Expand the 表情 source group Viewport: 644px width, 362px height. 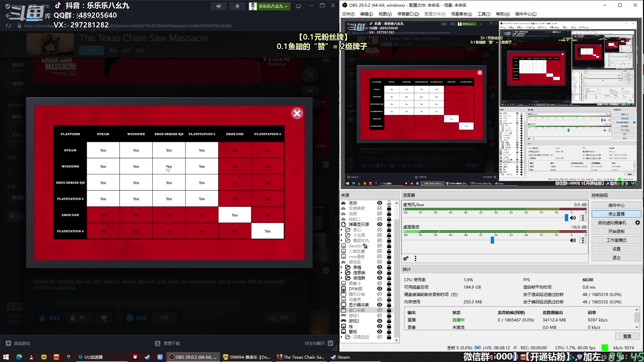click(x=342, y=267)
